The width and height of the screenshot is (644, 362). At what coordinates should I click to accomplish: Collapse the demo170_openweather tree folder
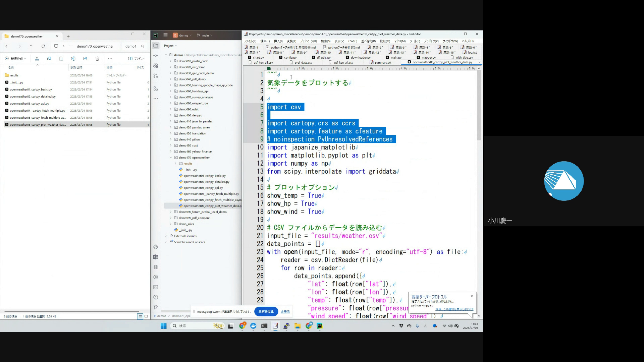coord(171,158)
